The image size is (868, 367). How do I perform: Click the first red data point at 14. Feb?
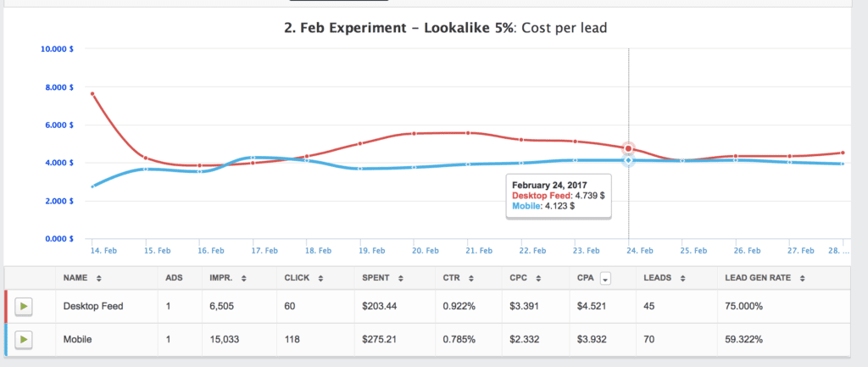click(x=92, y=94)
